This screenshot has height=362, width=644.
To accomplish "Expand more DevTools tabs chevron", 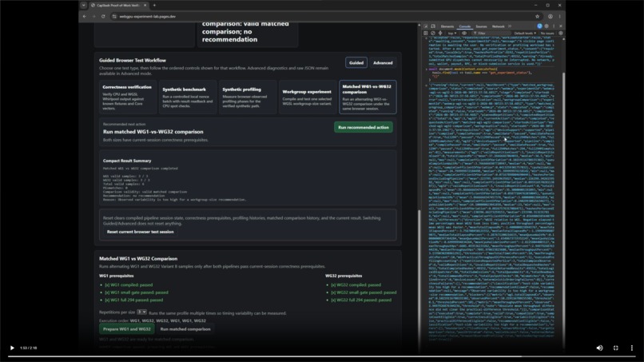I will pyautogui.click(x=510, y=26).
